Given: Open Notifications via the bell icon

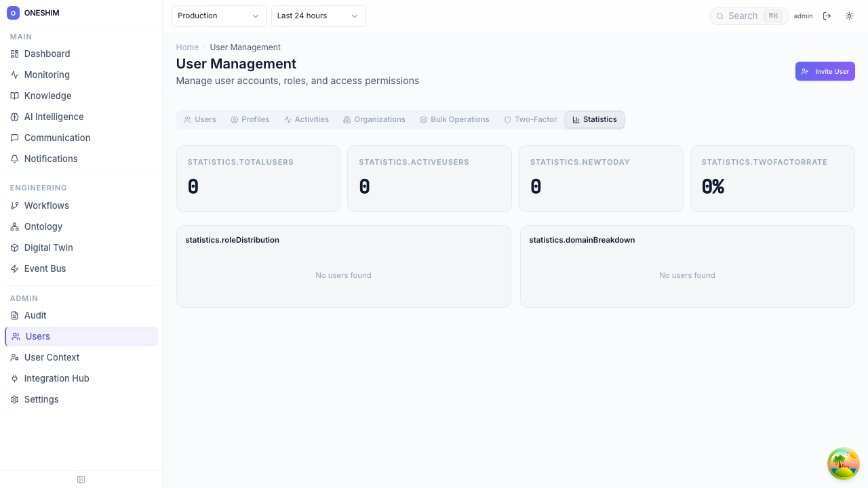Looking at the screenshot, I should 14,159.
